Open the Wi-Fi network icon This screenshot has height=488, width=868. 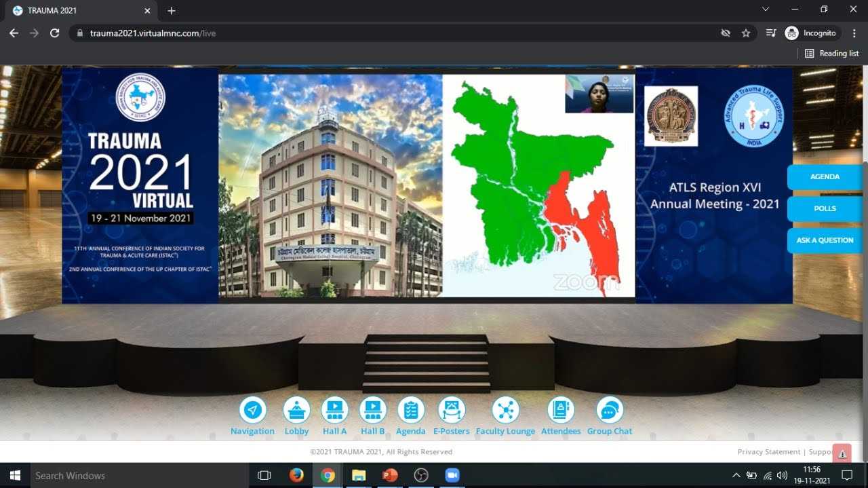pyautogui.click(x=768, y=476)
